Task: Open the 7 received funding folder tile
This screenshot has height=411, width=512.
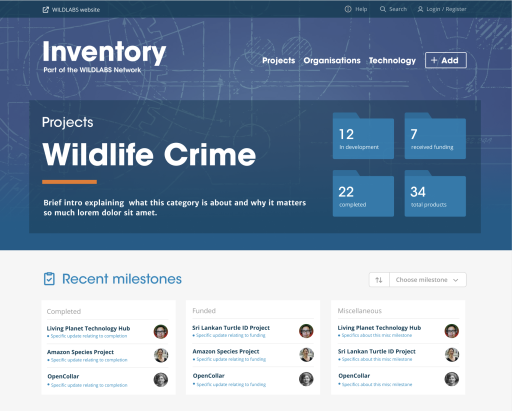Action: pyautogui.click(x=435, y=136)
